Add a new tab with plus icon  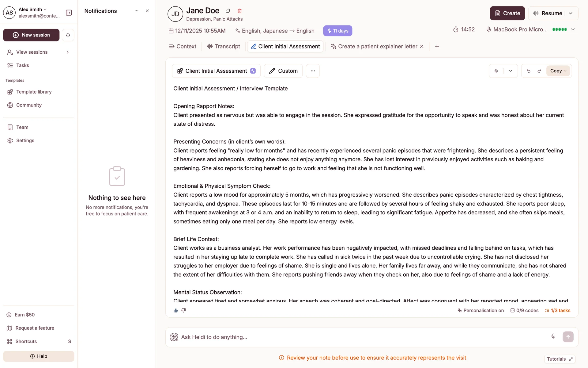click(x=437, y=46)
